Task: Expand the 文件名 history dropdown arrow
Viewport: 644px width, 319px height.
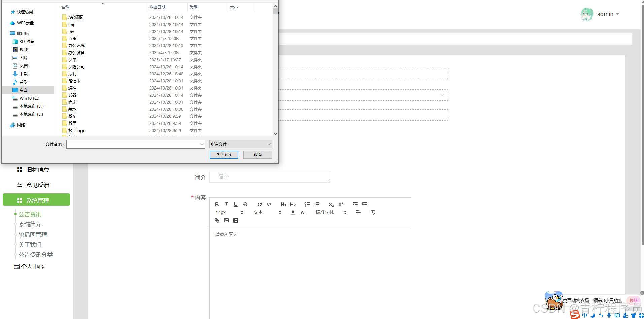Action: 202,144
